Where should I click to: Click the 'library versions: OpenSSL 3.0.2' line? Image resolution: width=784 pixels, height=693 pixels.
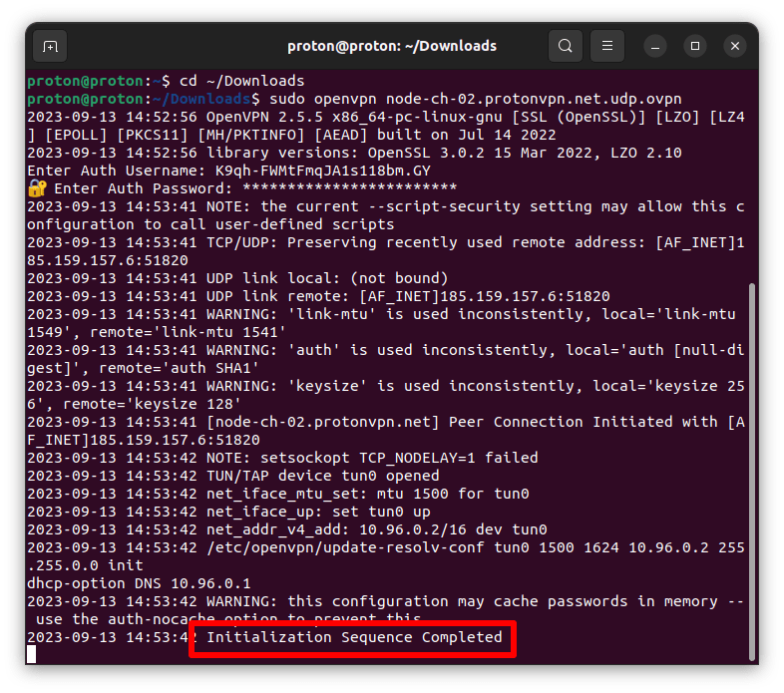[354, 153]
